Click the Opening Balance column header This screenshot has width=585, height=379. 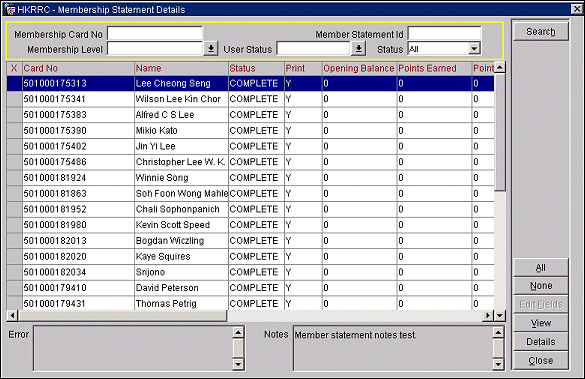click(x=359, y=68)
